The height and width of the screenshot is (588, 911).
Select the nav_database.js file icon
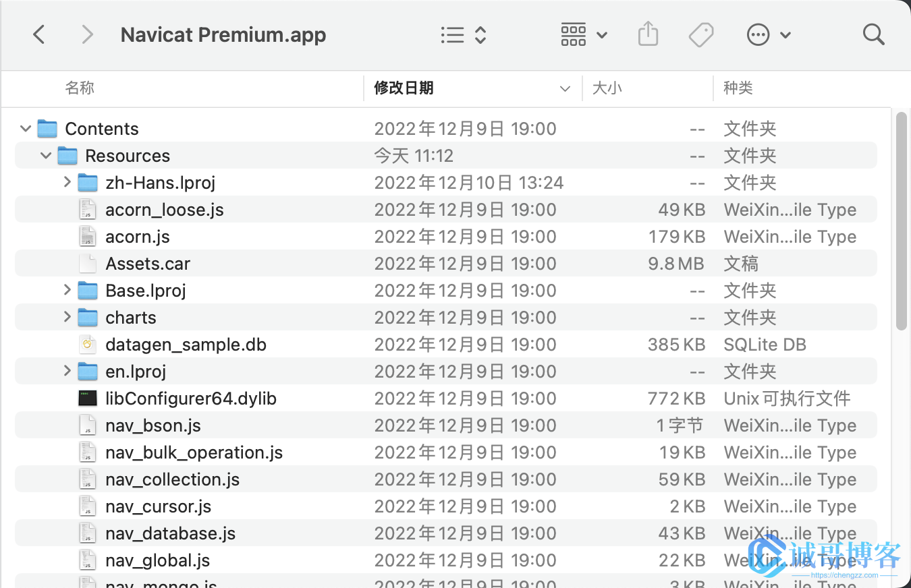click(88, 533)
